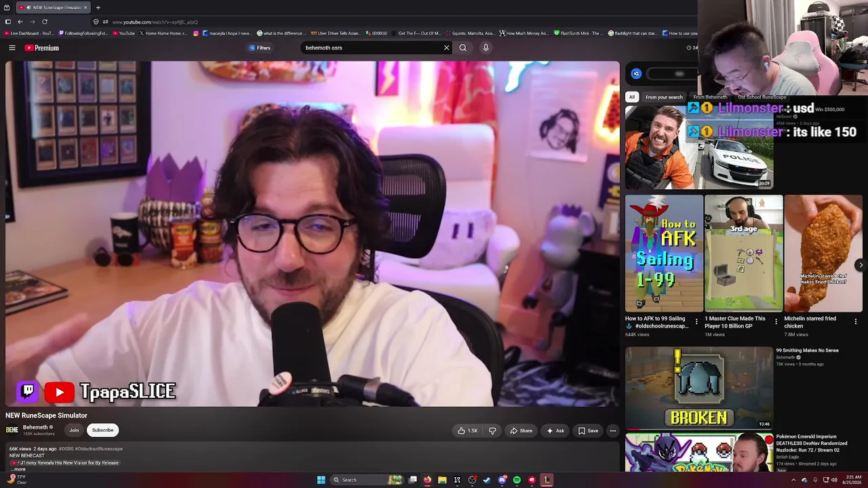868x488 pixels.
Task: Open the weather widget showing 77°F
Action: 17,479
